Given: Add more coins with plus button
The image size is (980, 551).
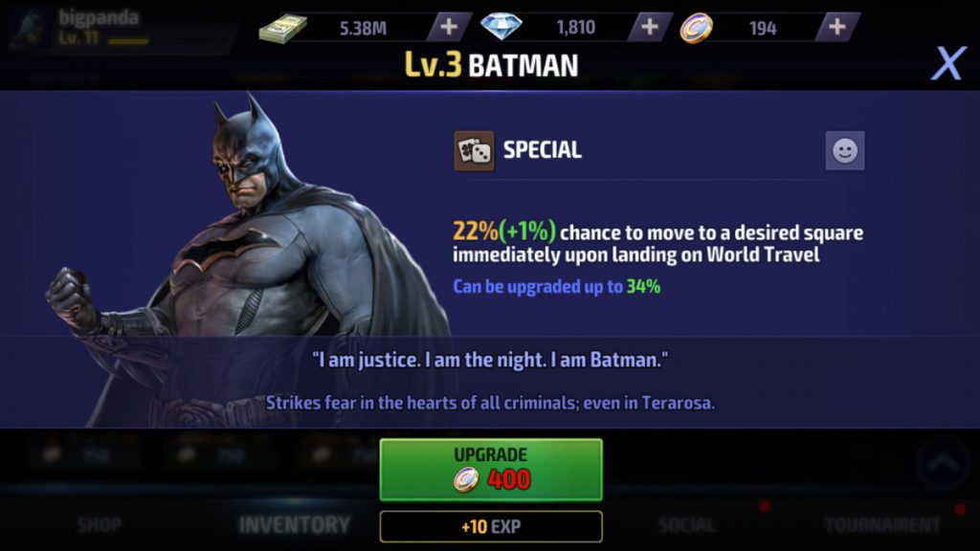Looking at the screenshot, I should coord(836,27).
